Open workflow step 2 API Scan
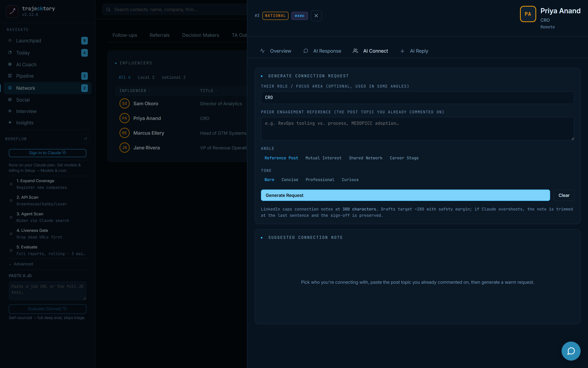Viewport: 588px width, 368px height. click(47, 201)
